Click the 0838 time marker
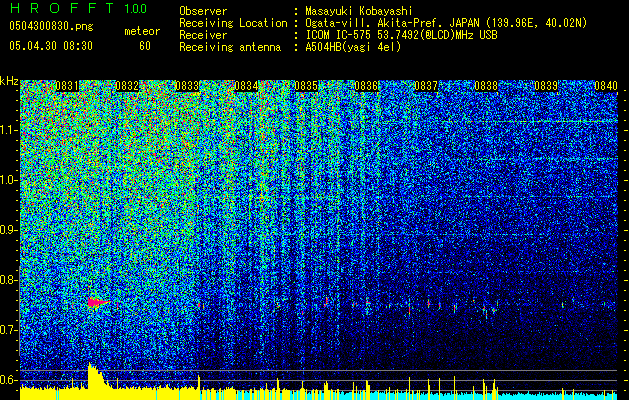 486,86
